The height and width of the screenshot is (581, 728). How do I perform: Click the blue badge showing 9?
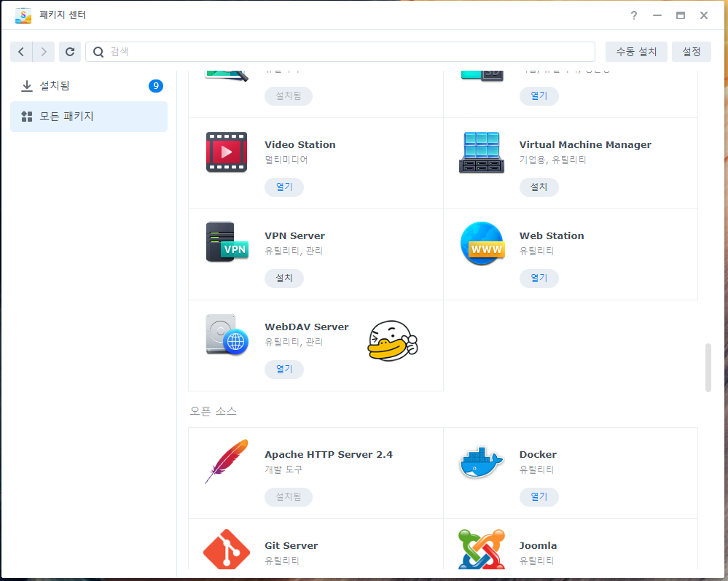(x=156, y=86)
